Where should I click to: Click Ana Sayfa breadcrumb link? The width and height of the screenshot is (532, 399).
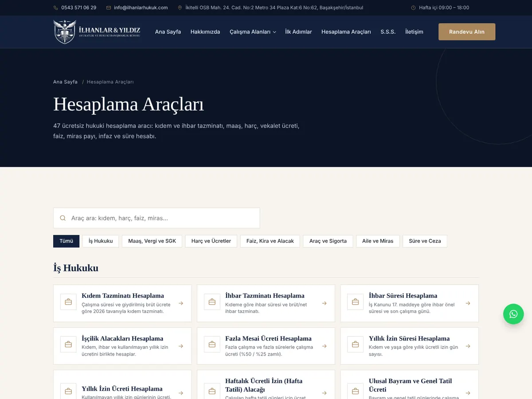click(65, 82)
